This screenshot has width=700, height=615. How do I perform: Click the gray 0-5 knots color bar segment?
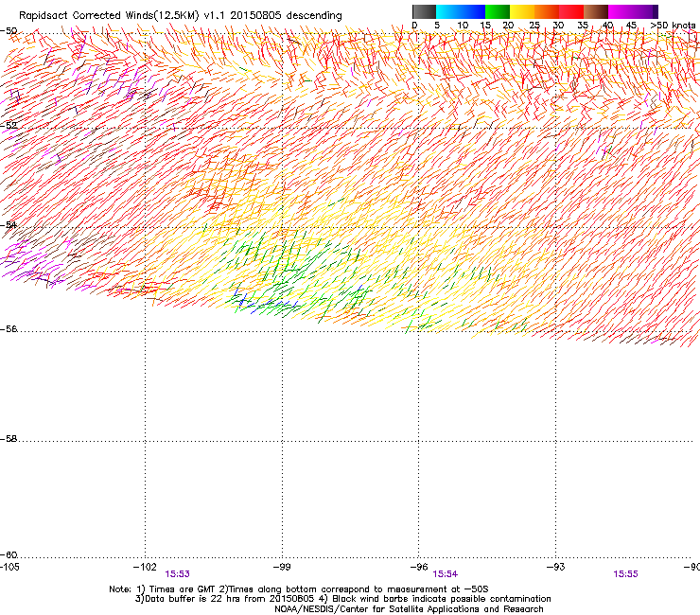point(424,11)
